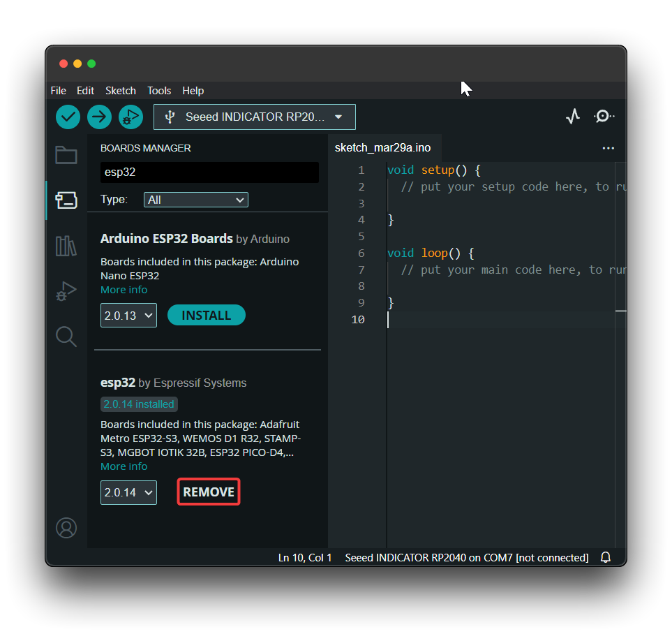
Task: Open More info for Arduino ESP32 Boards
Action: tap(124, 290)
